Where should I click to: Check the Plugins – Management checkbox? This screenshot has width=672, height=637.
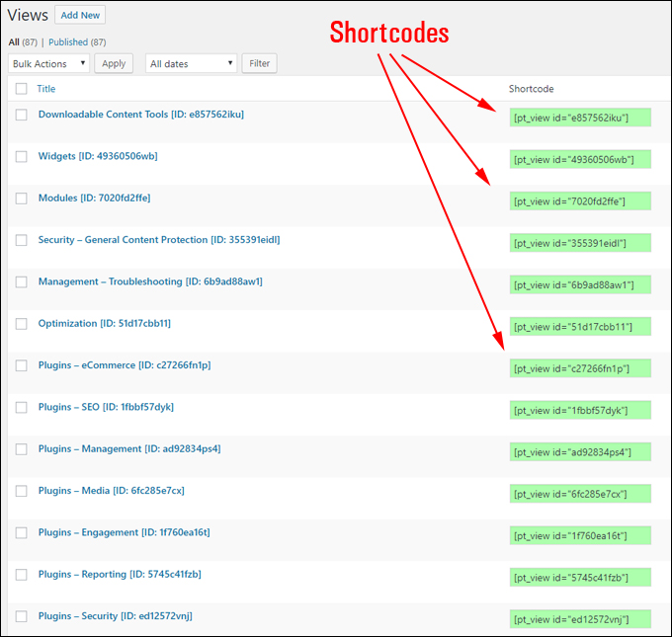tap(21, 449)
